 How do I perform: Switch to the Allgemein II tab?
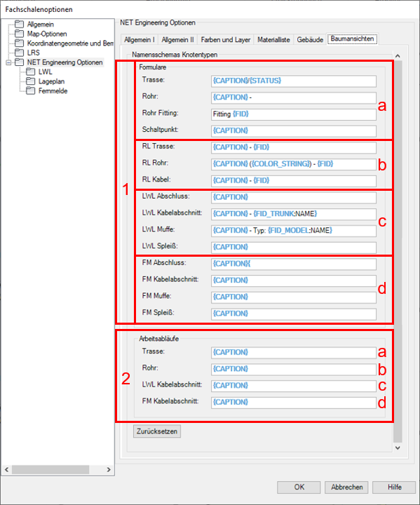177,39
